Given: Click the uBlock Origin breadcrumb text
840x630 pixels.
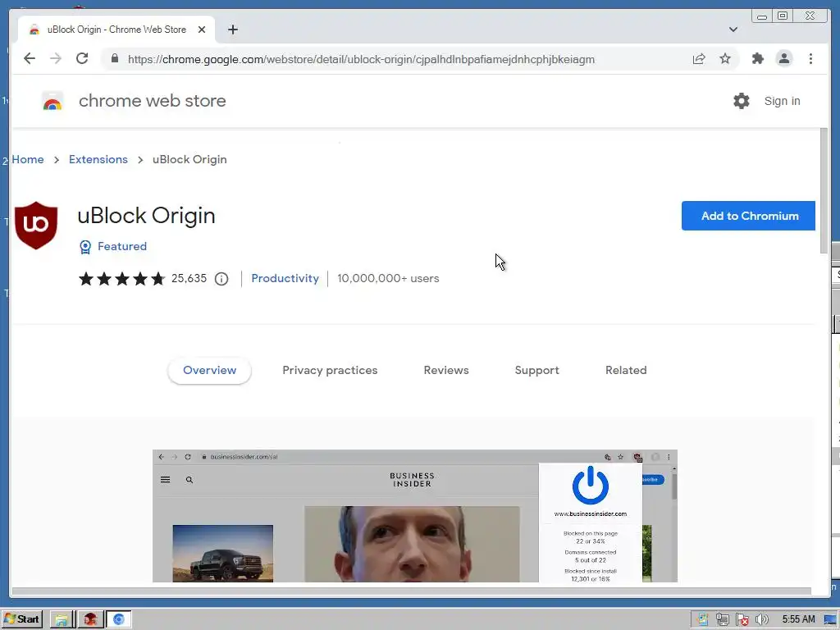Looking at the screenshot, I should point(189,159).
